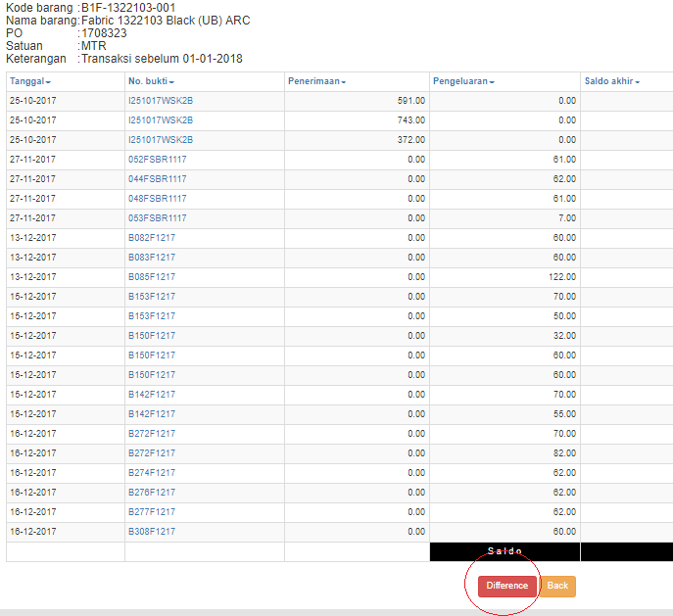
Task: Click the red Difference button
Action: [x=506, y=586]
